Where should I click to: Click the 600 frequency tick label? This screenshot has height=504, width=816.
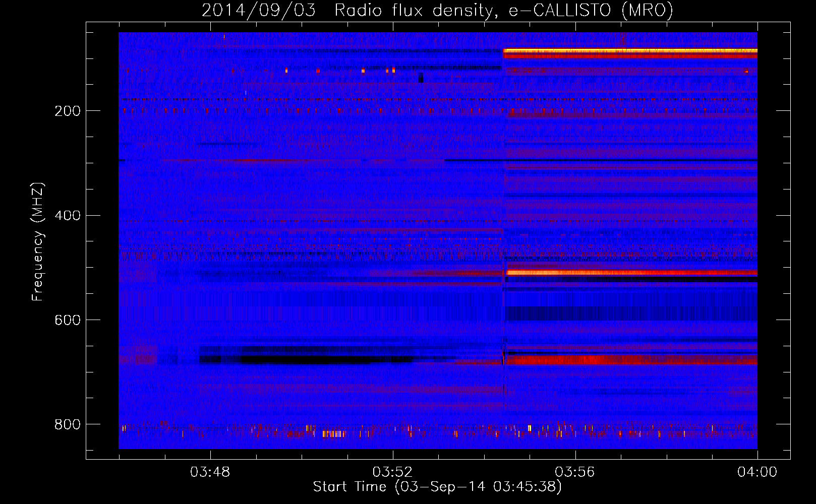tap(68, 321)
